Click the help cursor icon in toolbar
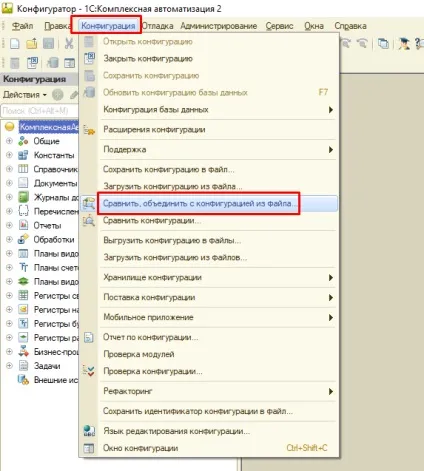Image resolution: width=424 pixels, height=471 pixels. (419, 44)
